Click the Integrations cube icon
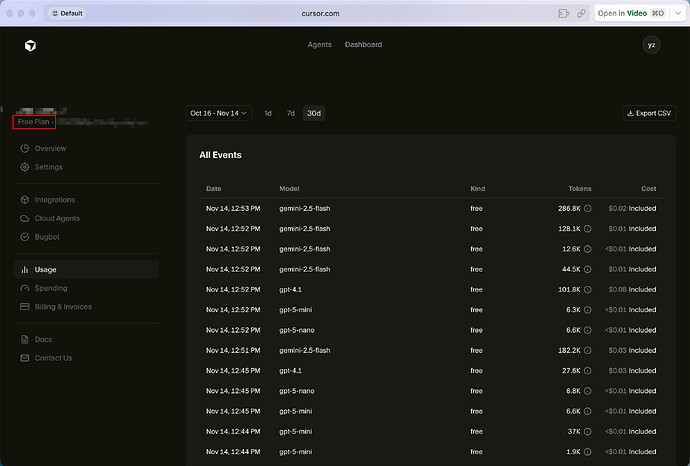Screen dimensions: 690x466 (25, 200)
